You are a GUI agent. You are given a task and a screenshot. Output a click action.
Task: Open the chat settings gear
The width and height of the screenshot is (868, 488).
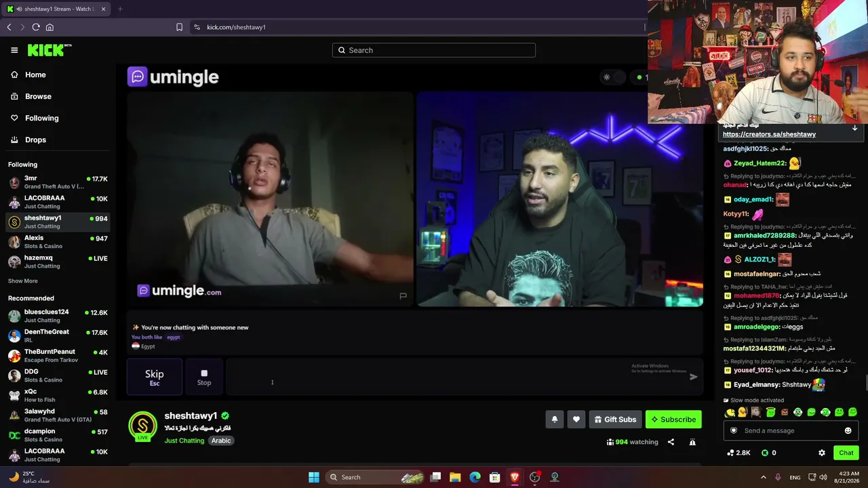tap(822, 453)
